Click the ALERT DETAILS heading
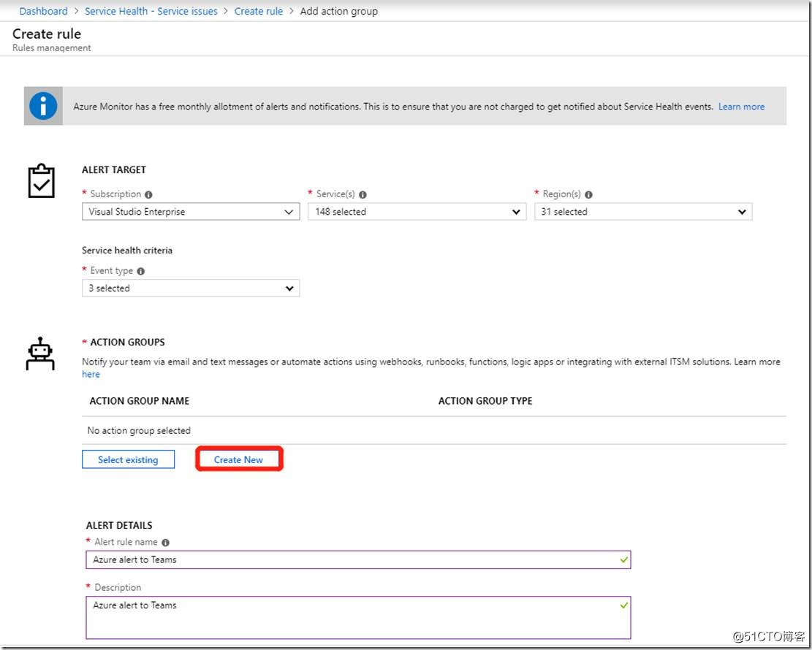The height and width of the screenshot is (650, 812). (119, 526)
